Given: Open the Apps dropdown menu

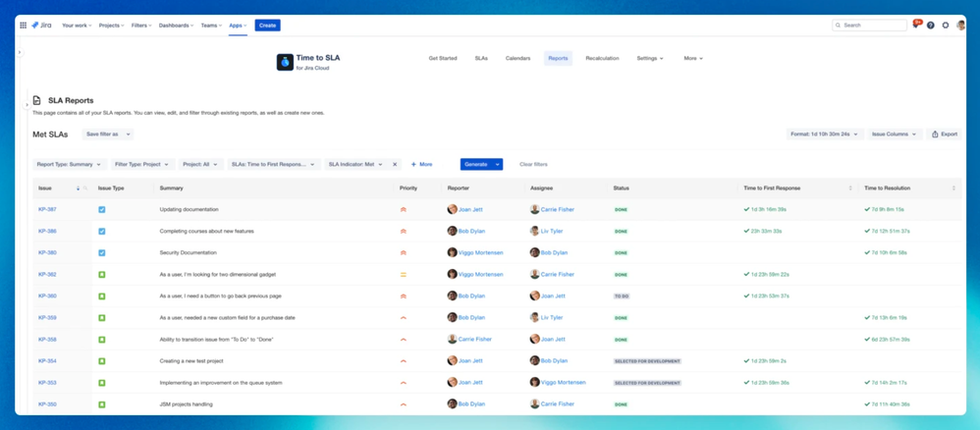Looking at the screenshot, I should pyautogui.click(x=238, y=26).
